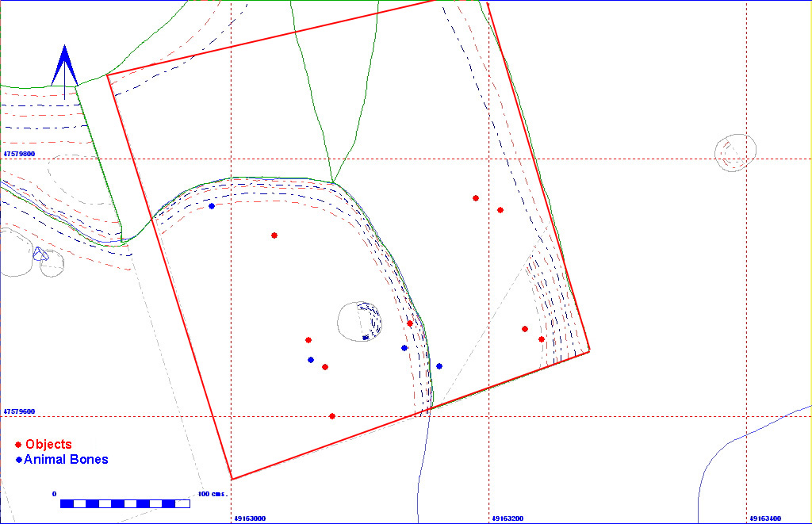The image size is (812, 524).
Task: Select the blue bone marker outside the ditch's east edge
Action: [439, 366]
